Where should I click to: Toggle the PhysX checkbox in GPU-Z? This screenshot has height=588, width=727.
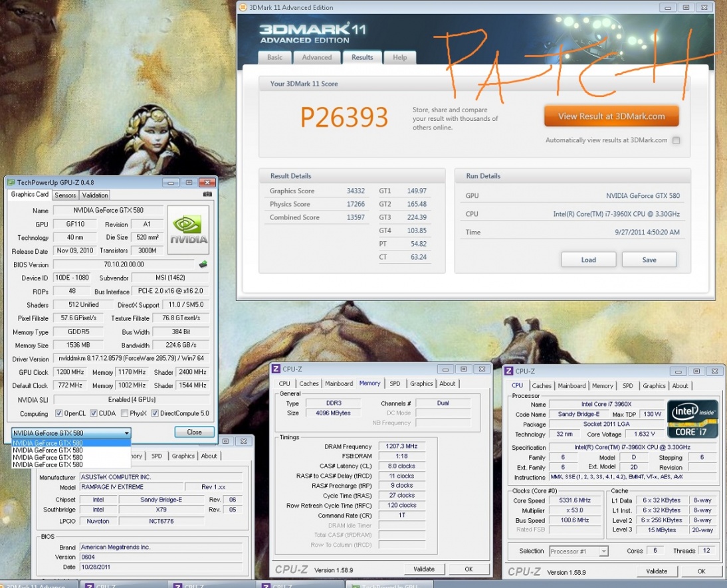point(124,413)
